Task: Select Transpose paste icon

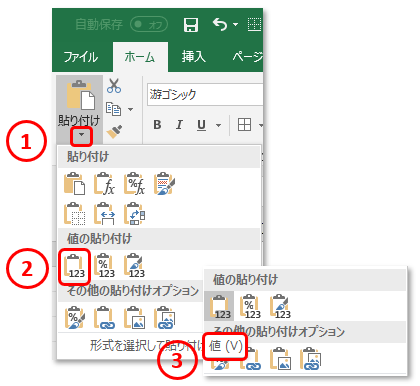Action: pos(134,213)
